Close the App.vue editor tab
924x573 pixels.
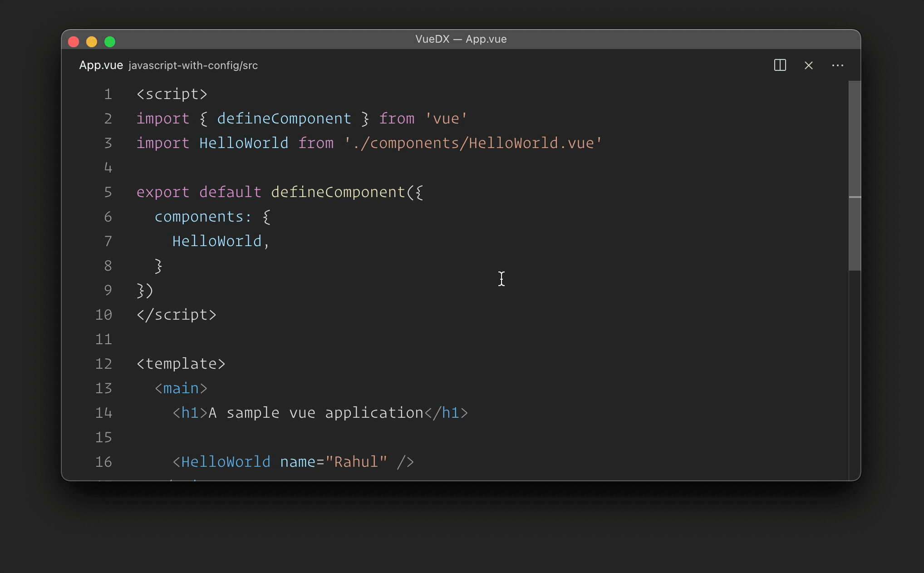(808, 65)
